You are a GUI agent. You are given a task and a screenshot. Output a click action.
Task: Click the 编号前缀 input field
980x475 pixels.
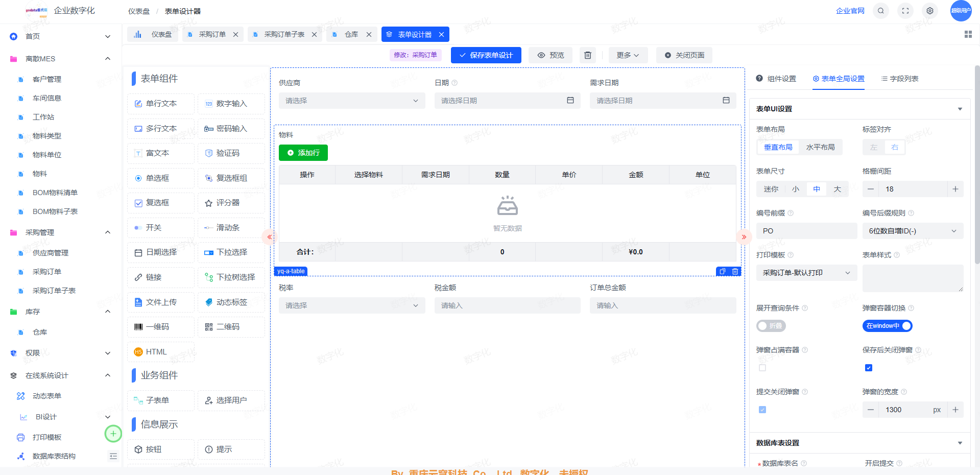tap(806, 231)
